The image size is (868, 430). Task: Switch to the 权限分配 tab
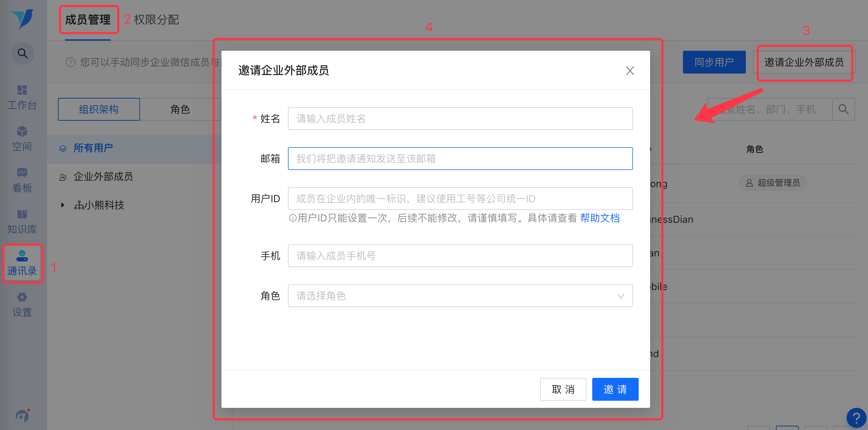156,20
